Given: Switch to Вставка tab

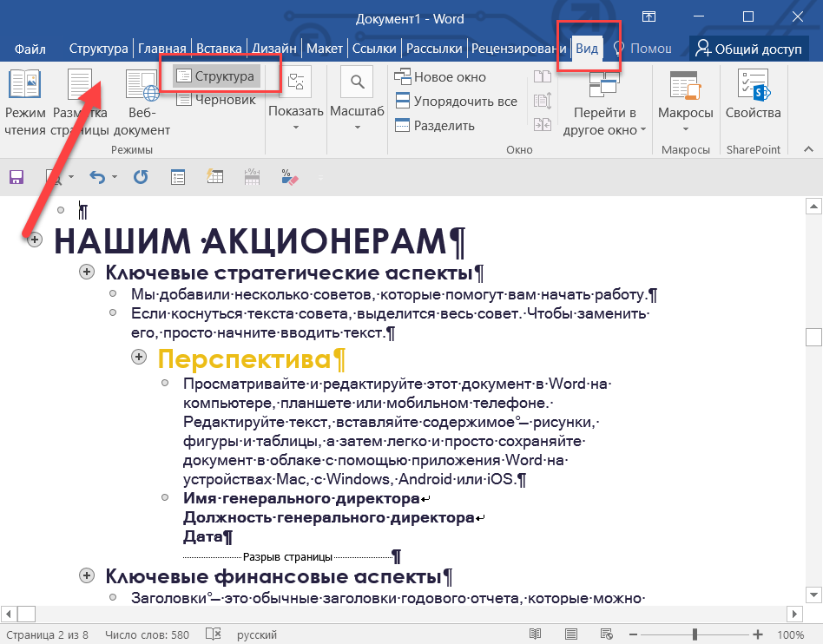Looking at the screenshot, I should (x=219, y=49).
